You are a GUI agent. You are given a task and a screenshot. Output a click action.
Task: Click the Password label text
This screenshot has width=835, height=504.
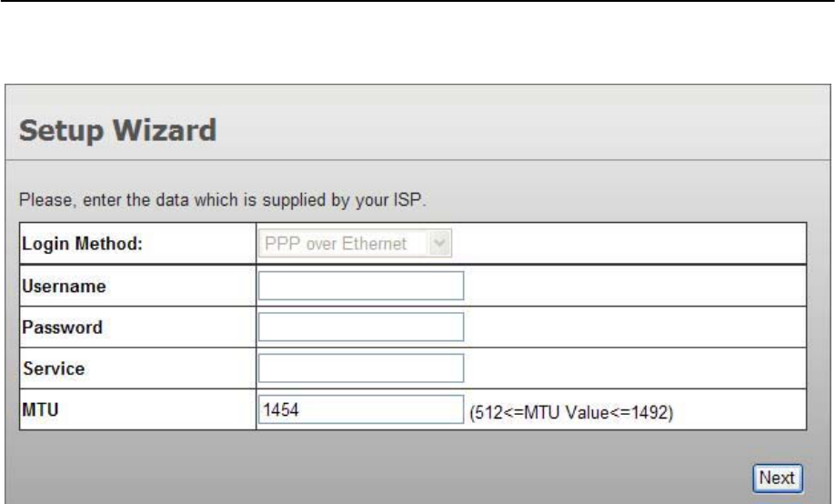tap(57, 327)
